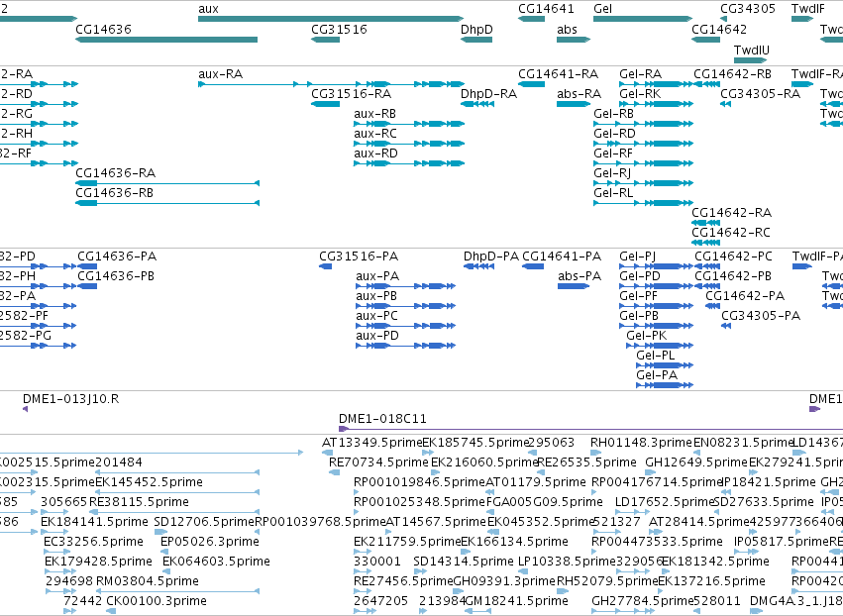Screen dimensions: 843x616
Task: Click transcript DhpD-RA
Action: (488, 93)
